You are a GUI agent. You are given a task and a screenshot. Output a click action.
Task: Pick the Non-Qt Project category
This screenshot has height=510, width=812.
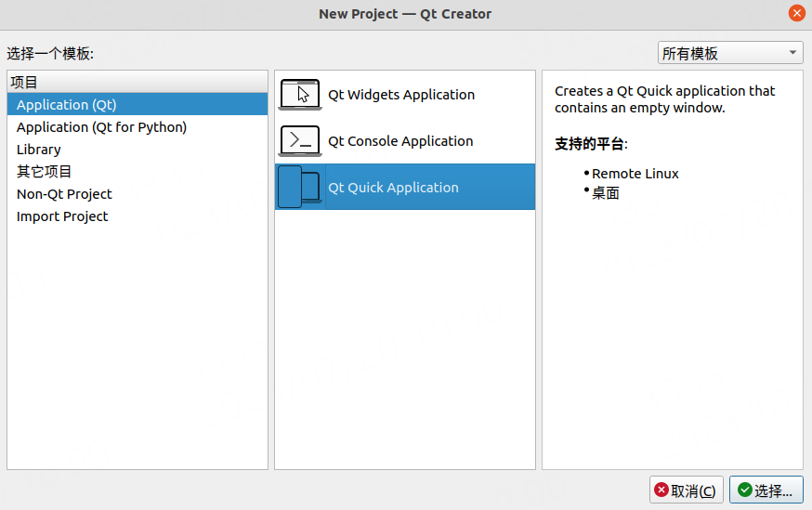138,193
